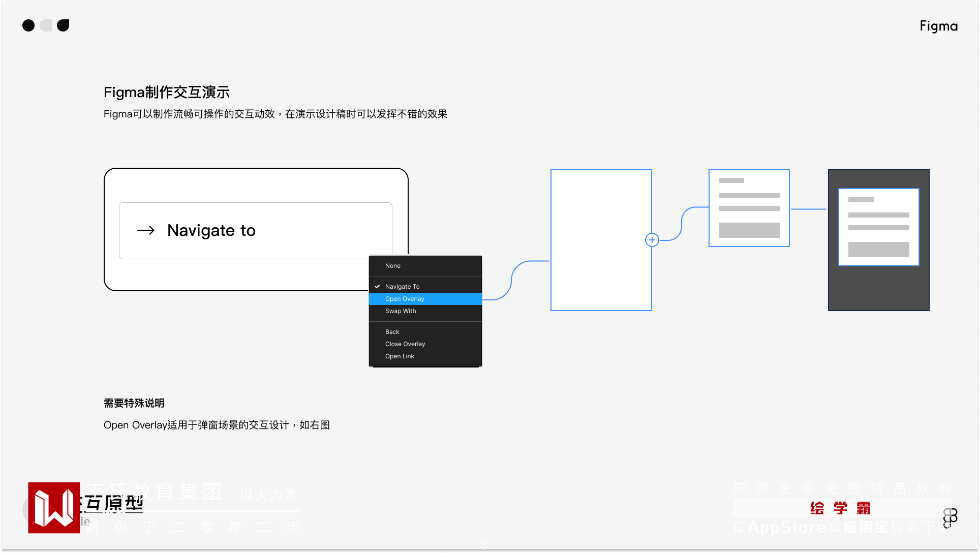
Task: Click the black circle dot top-left
Action: (x=28, y=25)
